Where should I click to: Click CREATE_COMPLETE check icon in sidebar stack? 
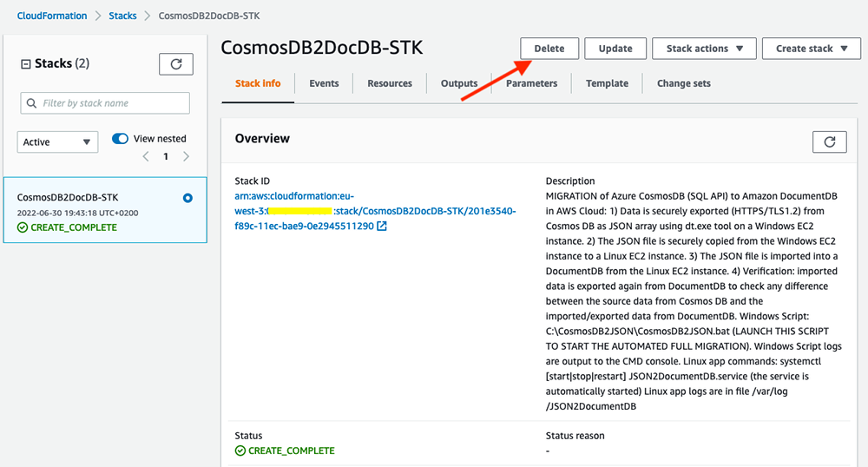(23, 227)
